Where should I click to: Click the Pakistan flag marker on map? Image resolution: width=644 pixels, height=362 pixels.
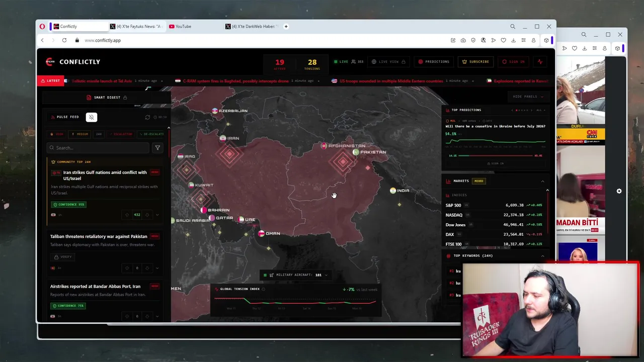[x=356, y=152]
